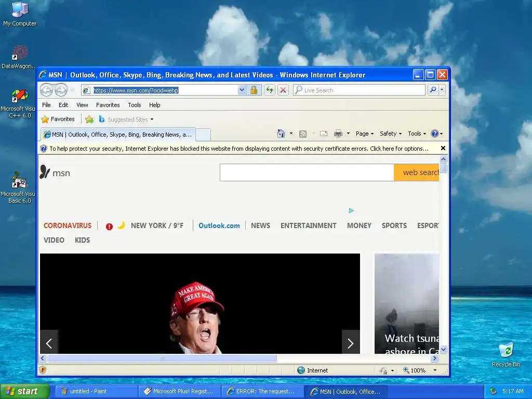This screenshot has height=399, width=532.
Task: Open My Computer desktop icon
Action: [20, 14]
